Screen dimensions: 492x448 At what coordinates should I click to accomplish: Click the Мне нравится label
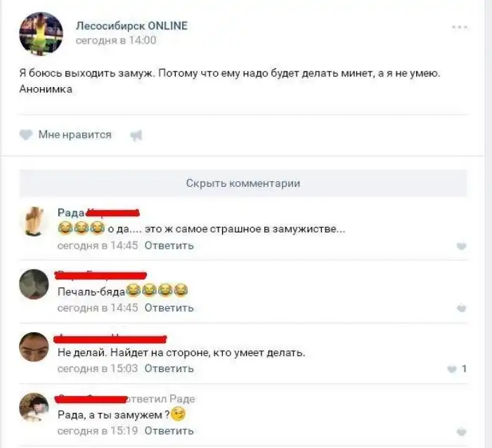point(75,135)
